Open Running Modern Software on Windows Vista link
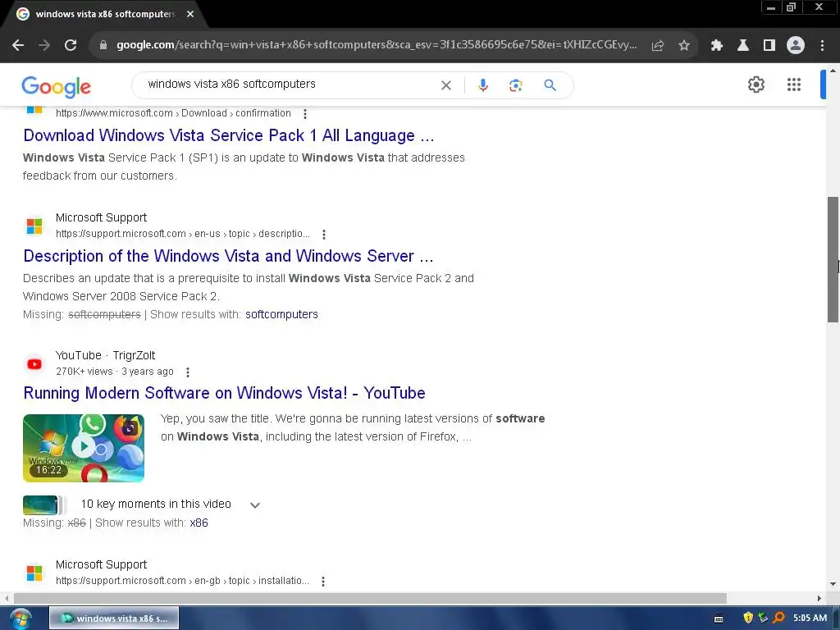This screenshot has height=630, width=840. pos(225,393)
